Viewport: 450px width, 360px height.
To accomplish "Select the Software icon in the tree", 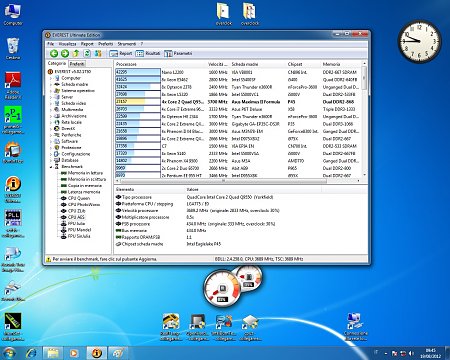I will pos(57,141).
